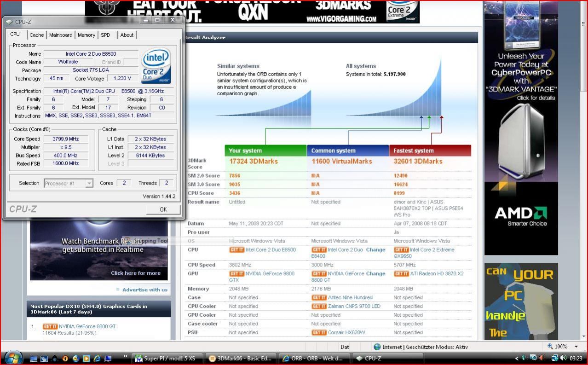Click the Show Desktop quick launch icon
Image resolution: width=588 pixels, height=365 pixels.
coord(34,359)
